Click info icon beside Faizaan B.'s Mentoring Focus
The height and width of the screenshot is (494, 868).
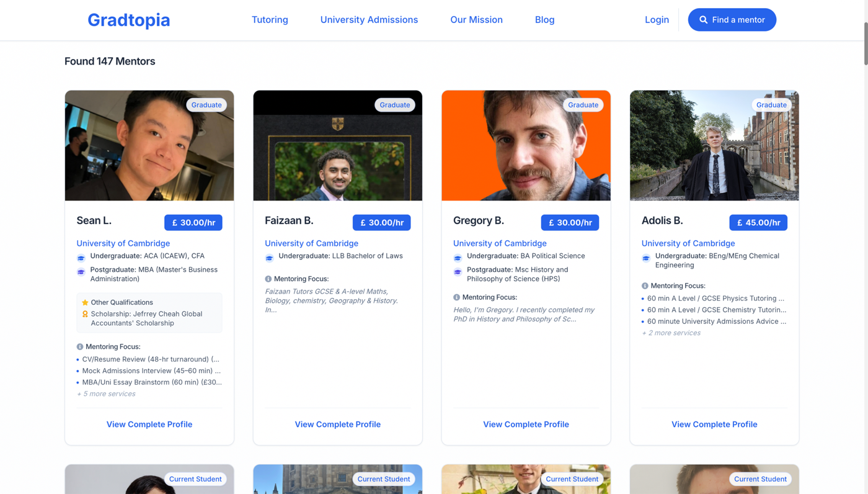[x=268, y=279]
